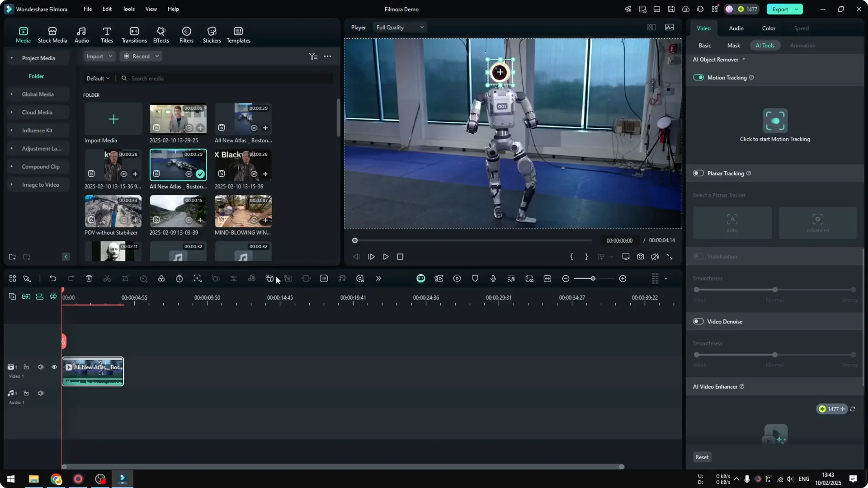Select the crop tool above the timeline
868x488 pixels.
[x=125, y=278]
